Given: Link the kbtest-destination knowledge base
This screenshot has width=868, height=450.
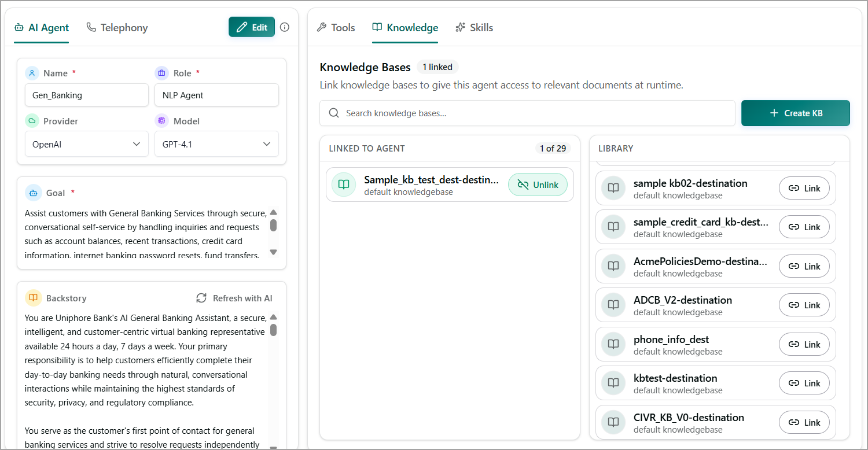Looking at the screenshot, I should pyautogui.click(x=804, y=383).
